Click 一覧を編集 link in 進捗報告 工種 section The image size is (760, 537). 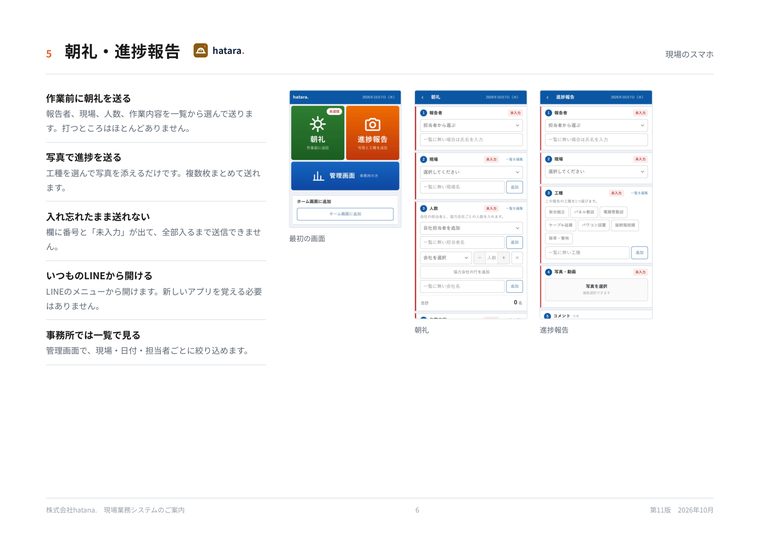click(639, 193)
